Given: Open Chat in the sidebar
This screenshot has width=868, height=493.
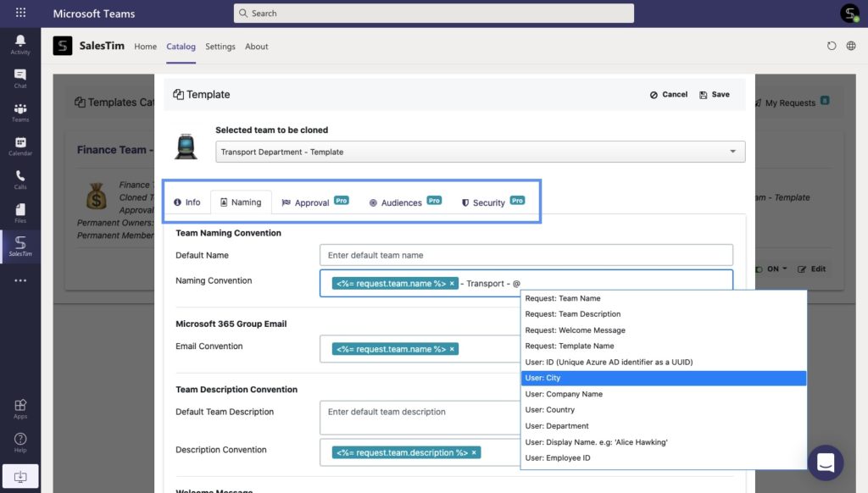Looking at the screenshot, I should (x=20, y=78).
